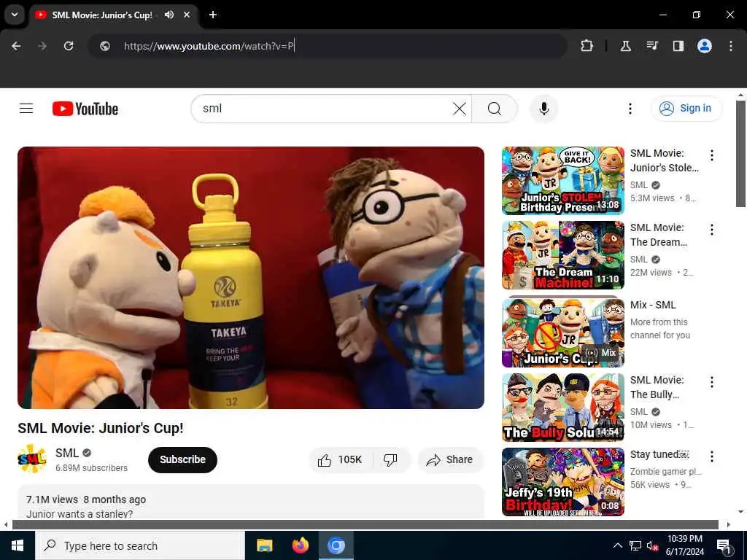The image size is (747, 560).
Task: Open options menu for Stay tuned video
Action: tap(712, 456)
